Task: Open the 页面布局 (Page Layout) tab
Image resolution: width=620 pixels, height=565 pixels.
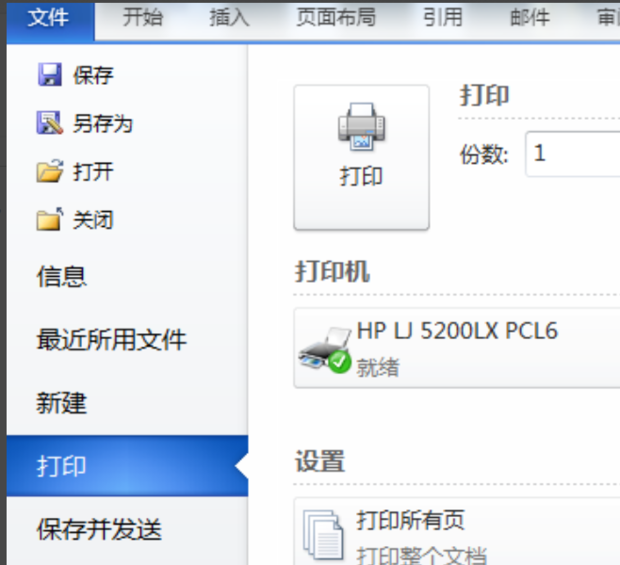Action: pos(336,18)
